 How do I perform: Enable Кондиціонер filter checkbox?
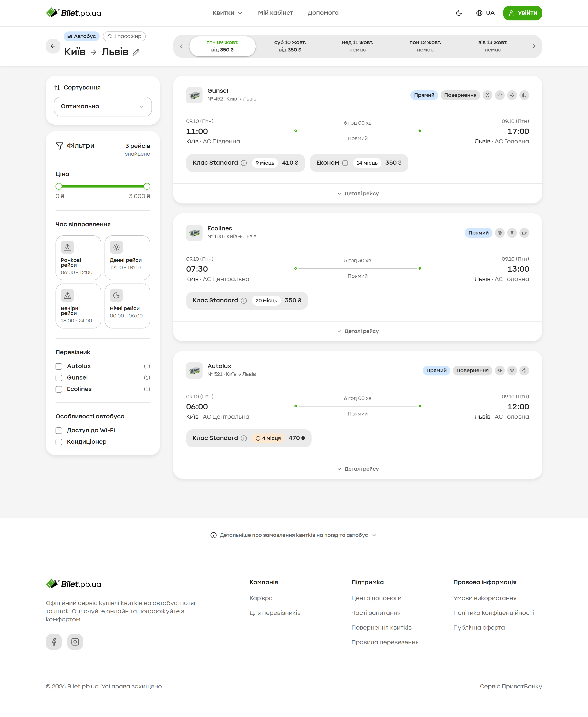(59, 442)
